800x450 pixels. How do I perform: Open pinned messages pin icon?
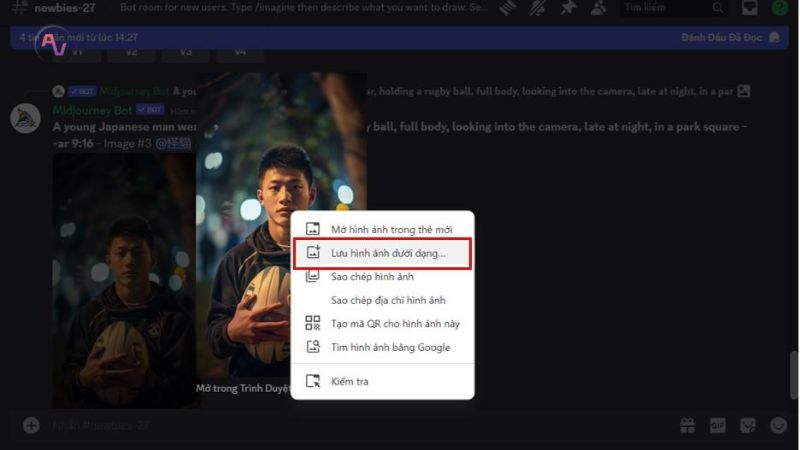click(568, 8)
